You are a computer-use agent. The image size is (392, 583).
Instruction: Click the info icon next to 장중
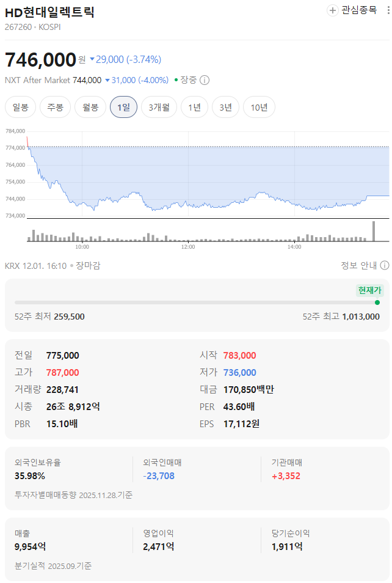(205, 80)
